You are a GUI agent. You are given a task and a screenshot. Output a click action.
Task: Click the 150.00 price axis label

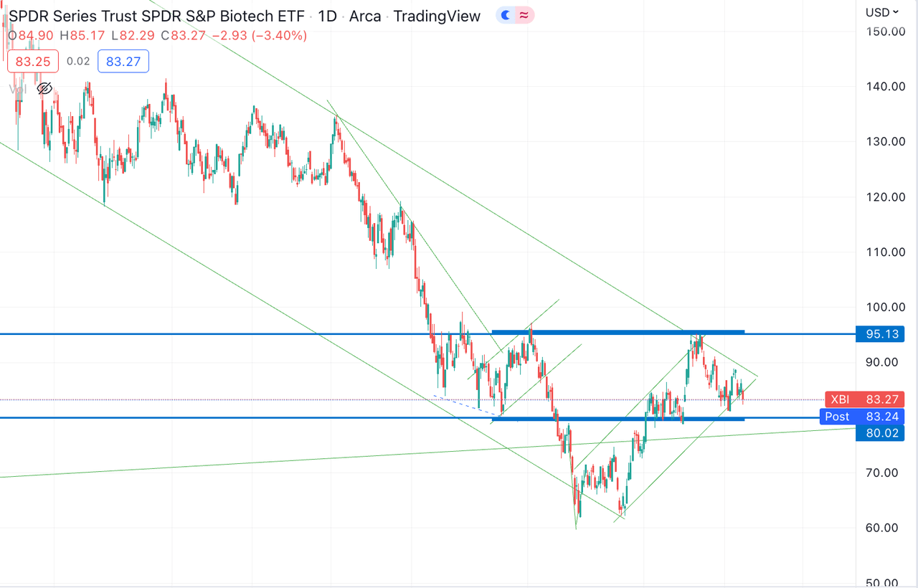[x=885, y=32]
